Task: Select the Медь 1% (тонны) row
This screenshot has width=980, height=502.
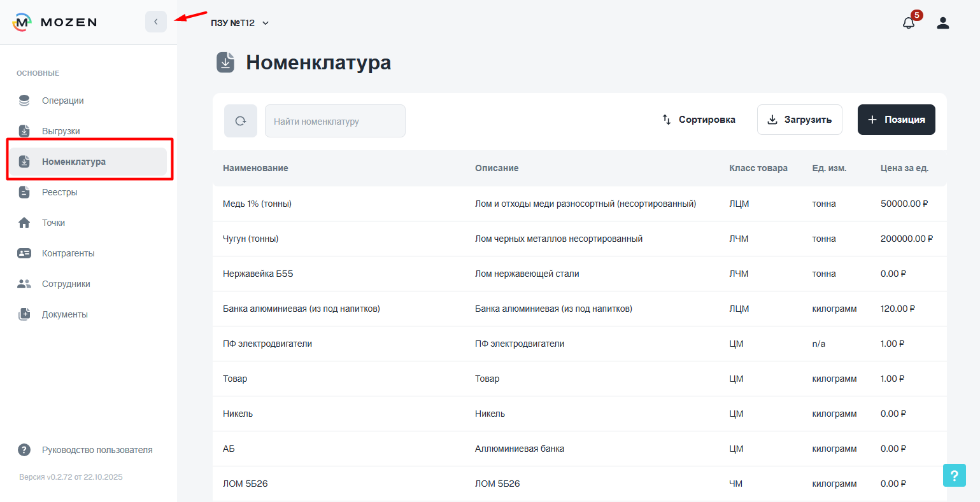Action: click(257, 204)
